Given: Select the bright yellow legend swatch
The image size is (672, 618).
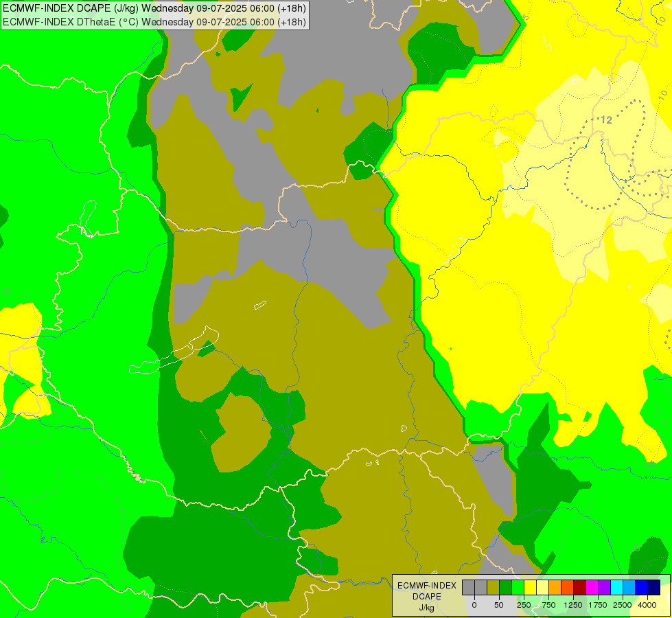Looking at the screenshot, I should [x=530, y=588].
